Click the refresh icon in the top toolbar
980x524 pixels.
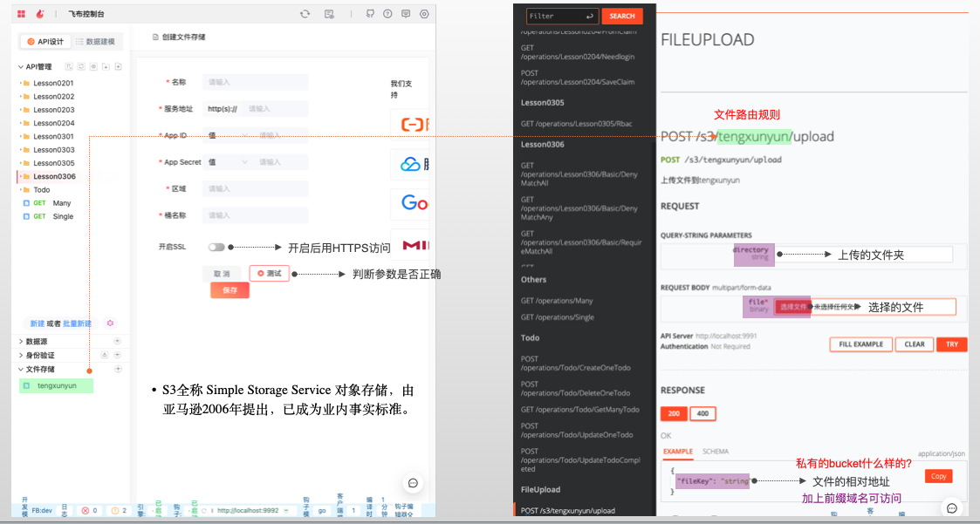(305, 14)
